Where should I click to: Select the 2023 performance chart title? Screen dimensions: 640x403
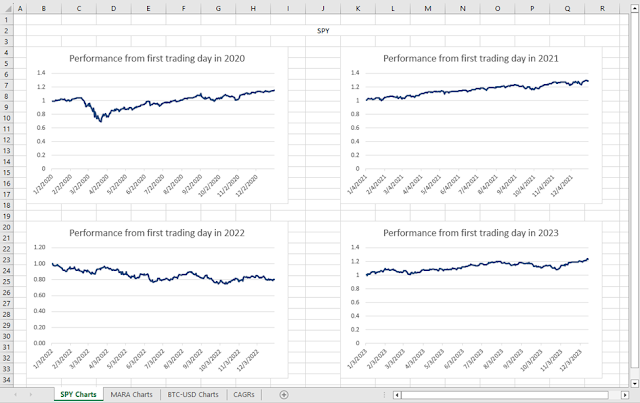coord(471,233)
